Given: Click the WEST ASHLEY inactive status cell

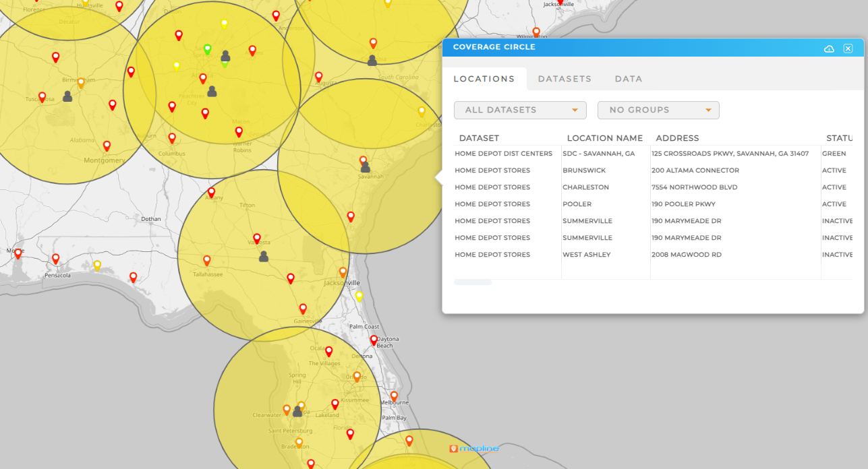Looking at the screenshot, I should (x=838, y=254).
